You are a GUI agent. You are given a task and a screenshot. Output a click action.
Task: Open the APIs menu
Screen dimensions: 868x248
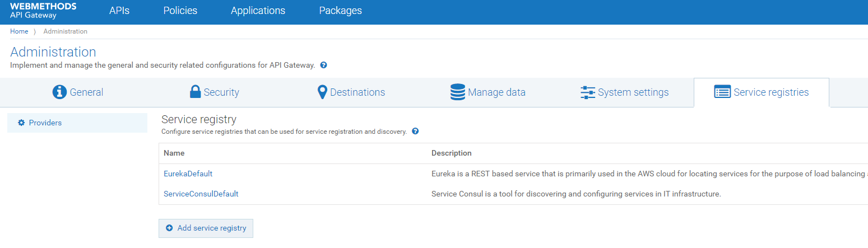[119, 11]
